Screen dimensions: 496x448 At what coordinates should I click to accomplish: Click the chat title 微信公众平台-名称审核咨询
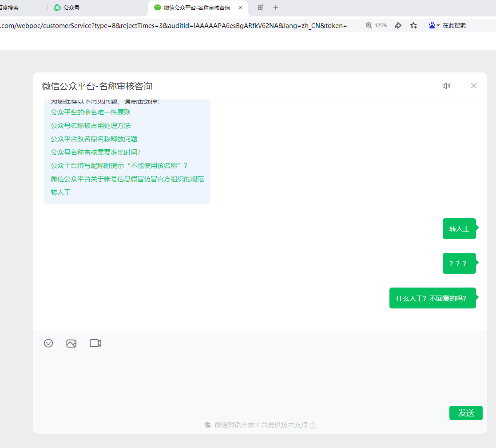[x=97, y=86]
